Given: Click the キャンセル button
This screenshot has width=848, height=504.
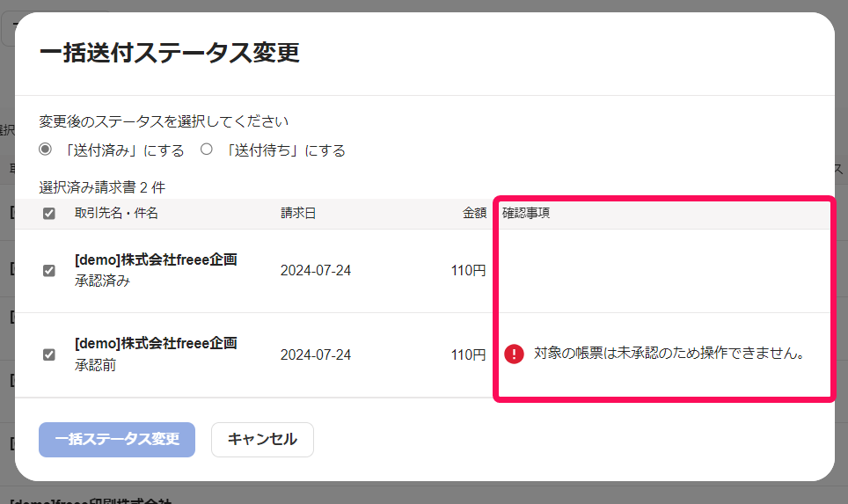Looking at the screenshot, I should [x=262, y=440].
